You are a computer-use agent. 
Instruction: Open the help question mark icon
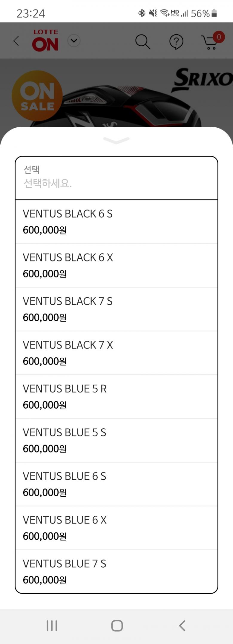pyautogui.click(x=176, y=41)
